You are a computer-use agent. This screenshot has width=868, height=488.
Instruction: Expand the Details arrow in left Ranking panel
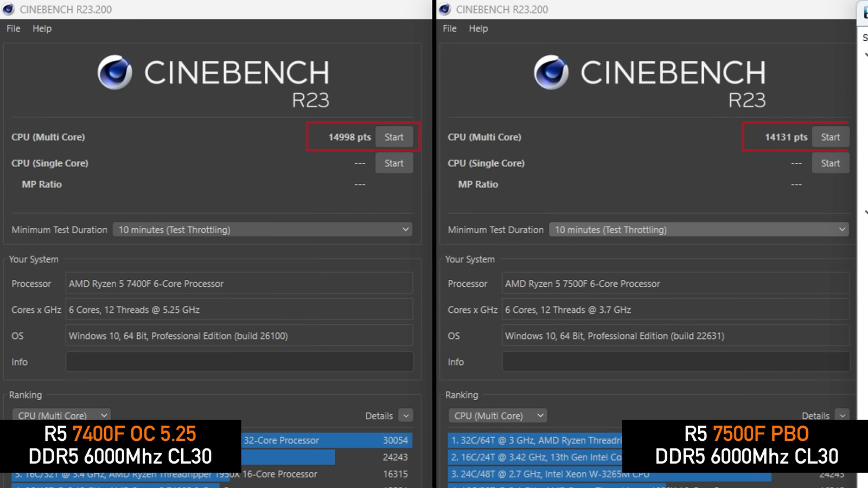coord(405,416)
